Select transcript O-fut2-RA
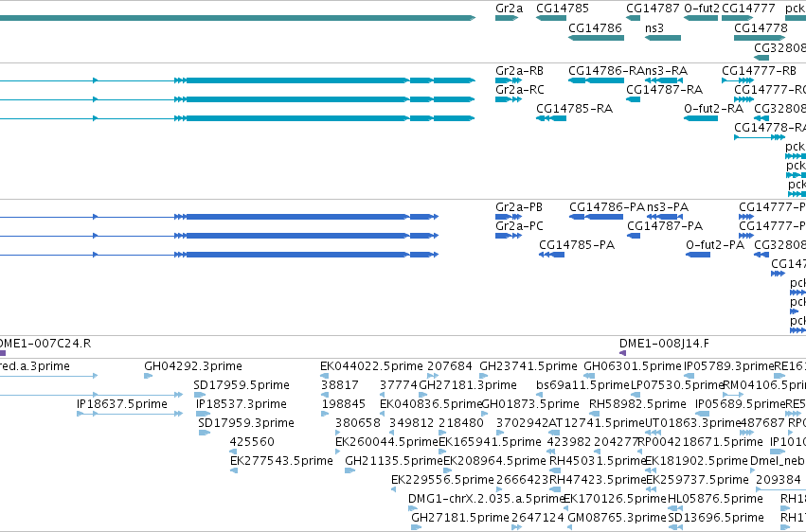806x532 pixels. (x=713, y=109)
